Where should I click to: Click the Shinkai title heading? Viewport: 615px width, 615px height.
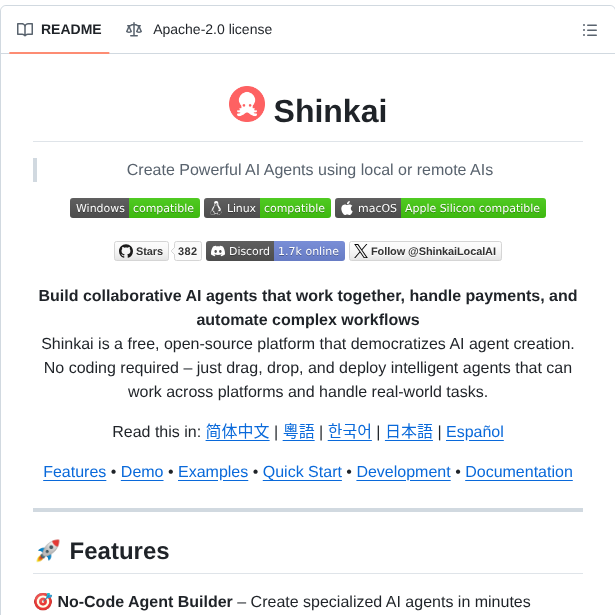(x=330, y=111)
